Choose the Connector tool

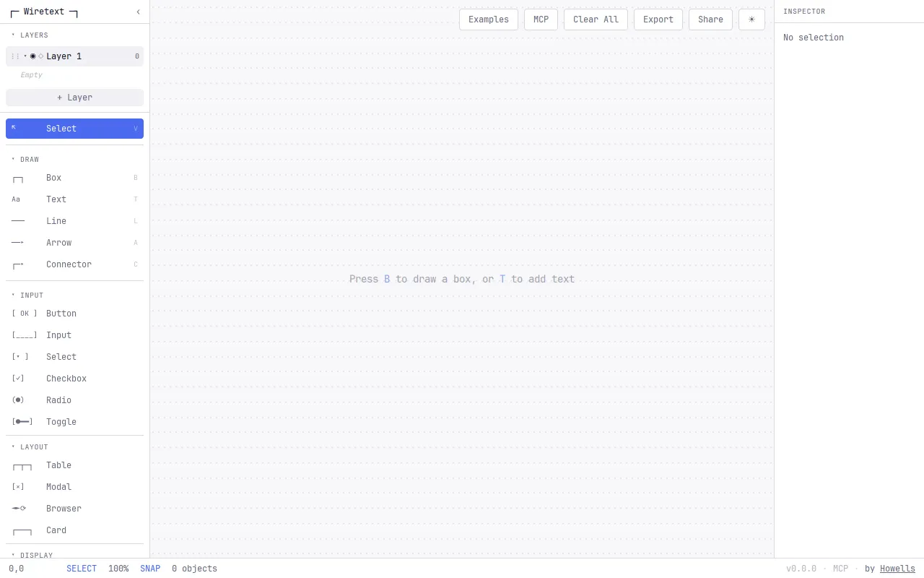pos(74,264)
